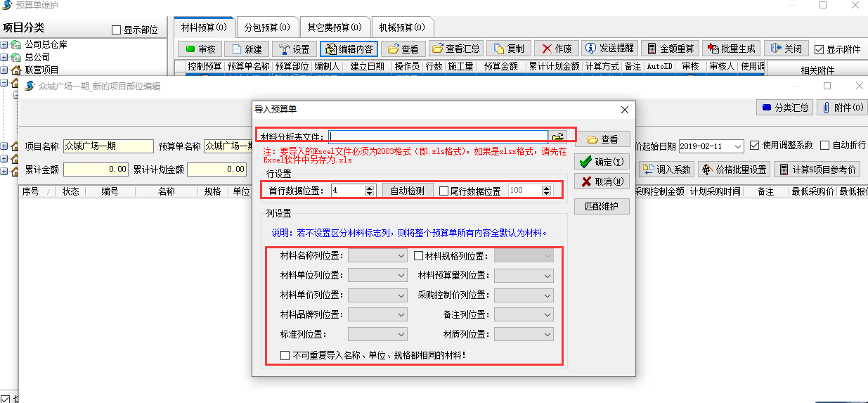Click the 作废 toolbar button
868x403 pixels.
(x=557, y=49)
